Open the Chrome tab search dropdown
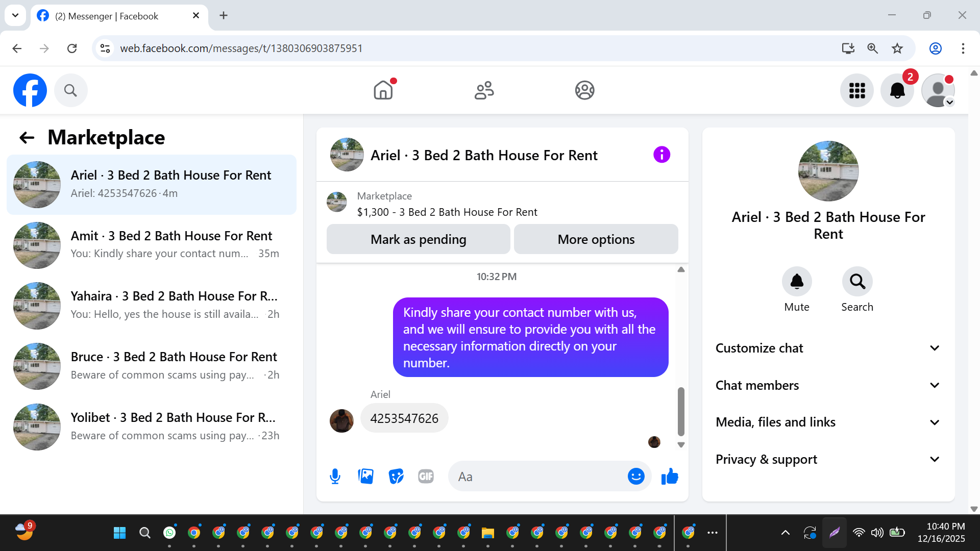The width and height of the screenshot is (980, 551). coord(15,15)
